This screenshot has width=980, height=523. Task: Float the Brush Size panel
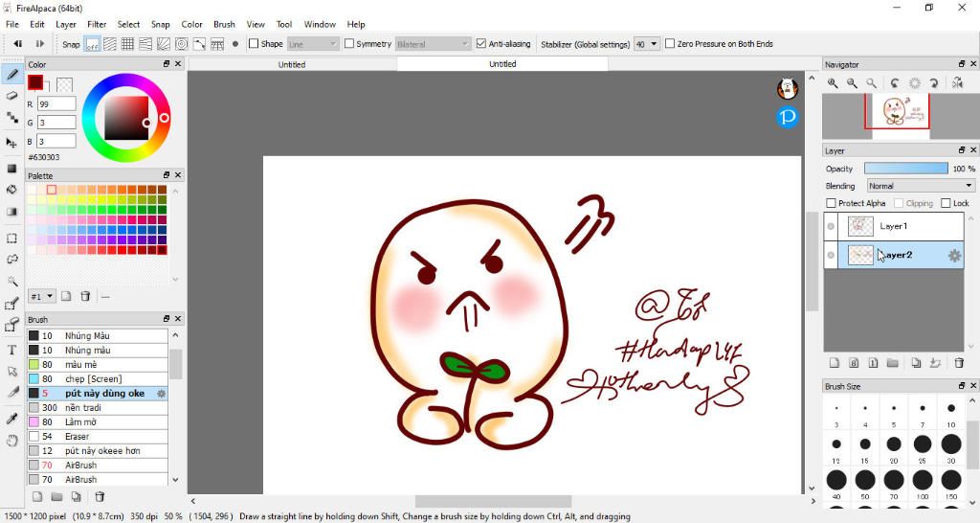(x=962, y=386)
